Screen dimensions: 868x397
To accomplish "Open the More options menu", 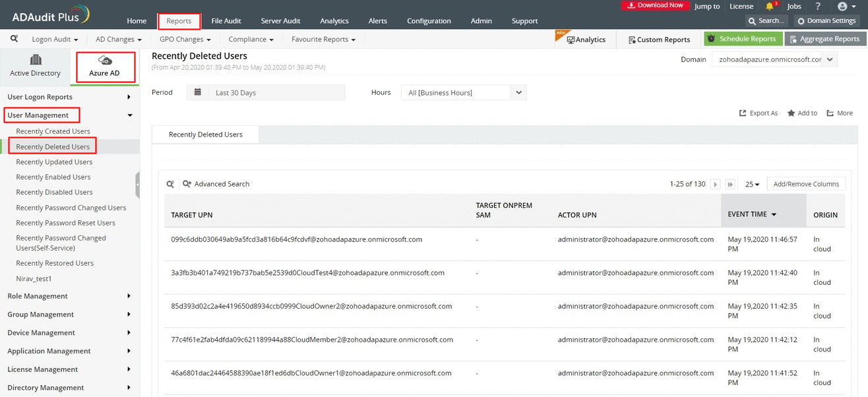I will [x=840, y=113].
